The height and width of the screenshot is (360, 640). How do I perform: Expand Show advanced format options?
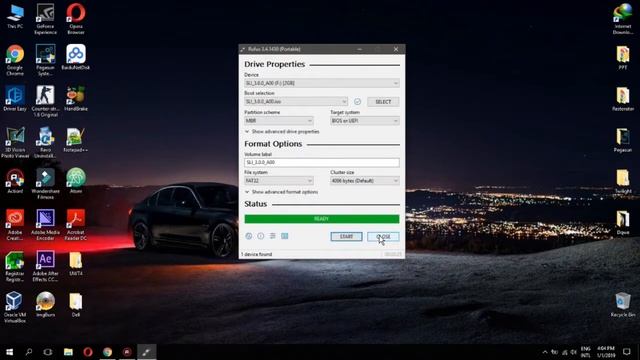click(281, 192)
